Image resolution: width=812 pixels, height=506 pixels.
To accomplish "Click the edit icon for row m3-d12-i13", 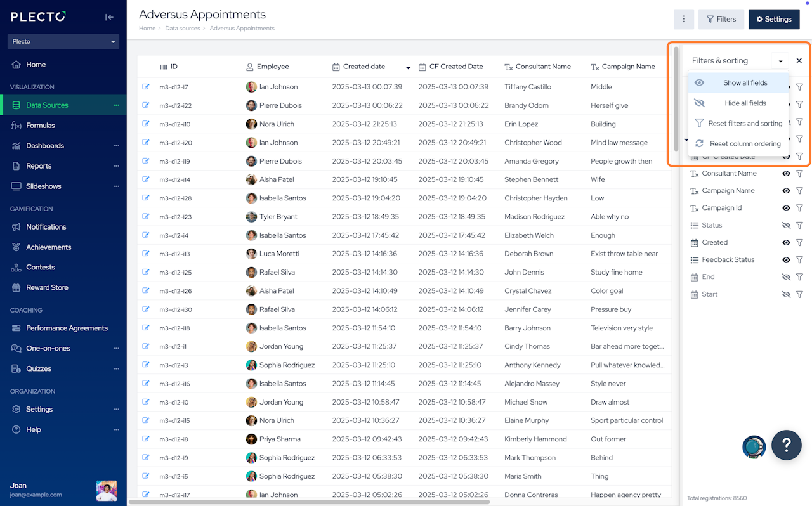I will [146, 253].
